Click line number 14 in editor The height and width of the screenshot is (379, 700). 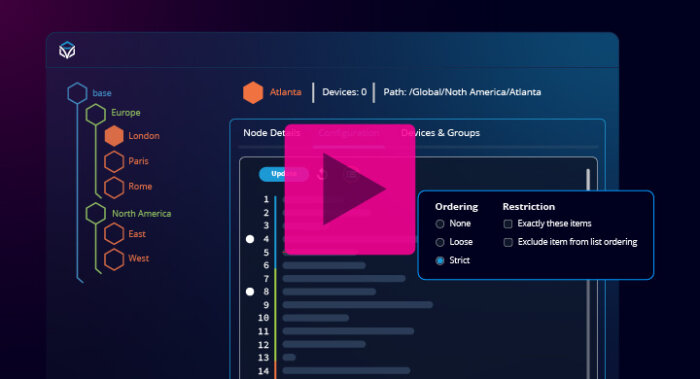click(x=263, y=371)
